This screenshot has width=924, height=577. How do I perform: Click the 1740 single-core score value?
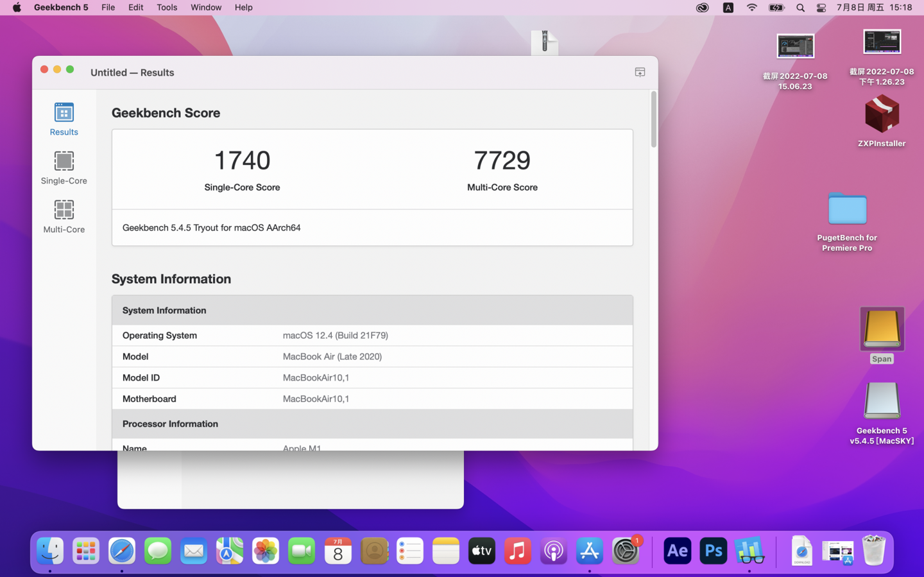click(242, 160)
